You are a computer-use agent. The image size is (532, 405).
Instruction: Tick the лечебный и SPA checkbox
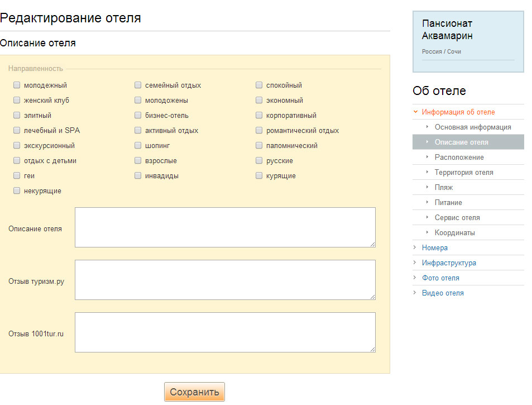coord(16,131)
